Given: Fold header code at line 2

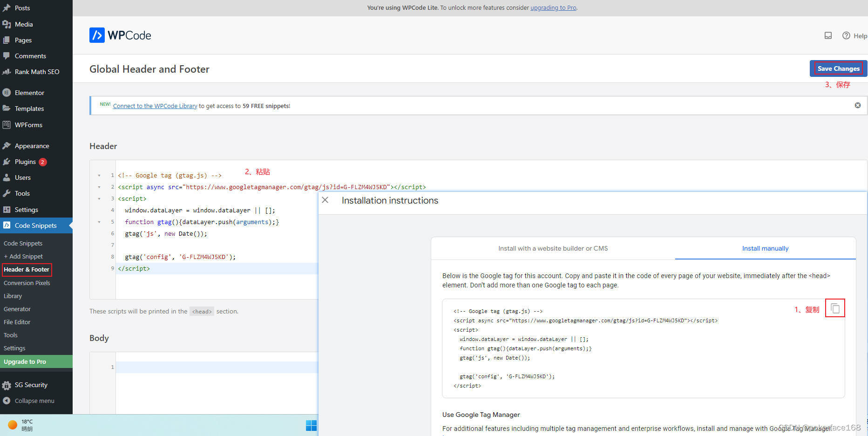Looking at the screenshot, I should (x=99, y=187).
